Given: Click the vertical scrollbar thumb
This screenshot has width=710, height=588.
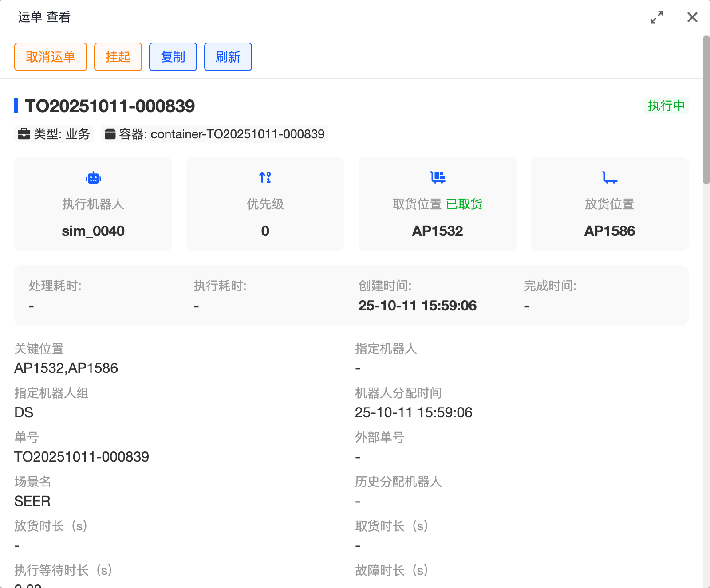Looking at the screenshot, I should point(706,110).
